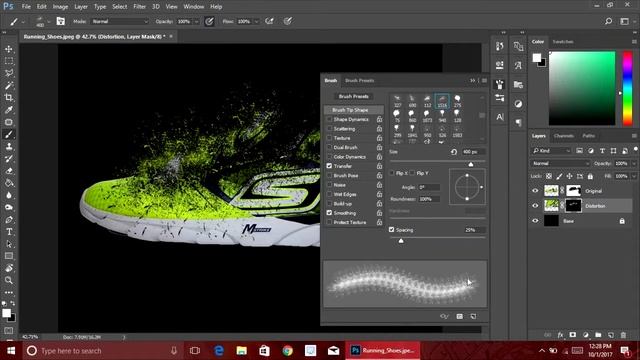Viewport: 640px width, 360px height.
Task: Add a layer mask from Layers footer
Action: [573, 335]
